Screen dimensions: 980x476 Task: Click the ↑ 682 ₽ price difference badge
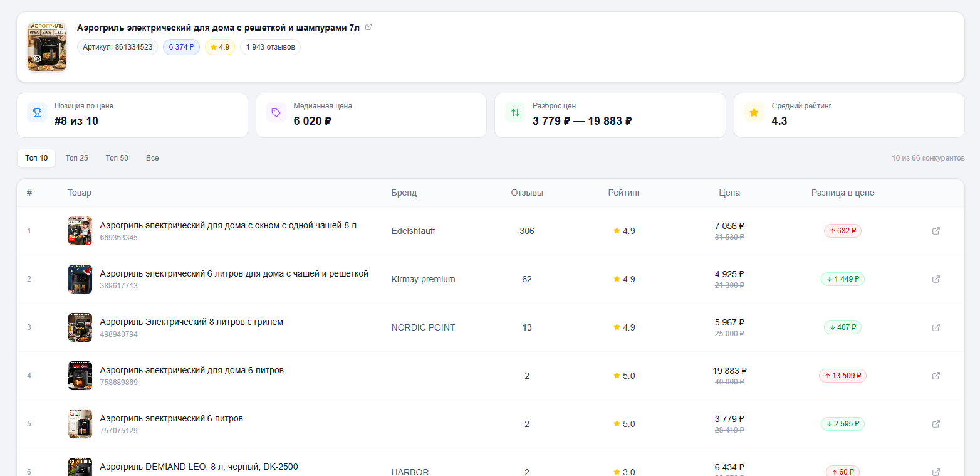843,231
